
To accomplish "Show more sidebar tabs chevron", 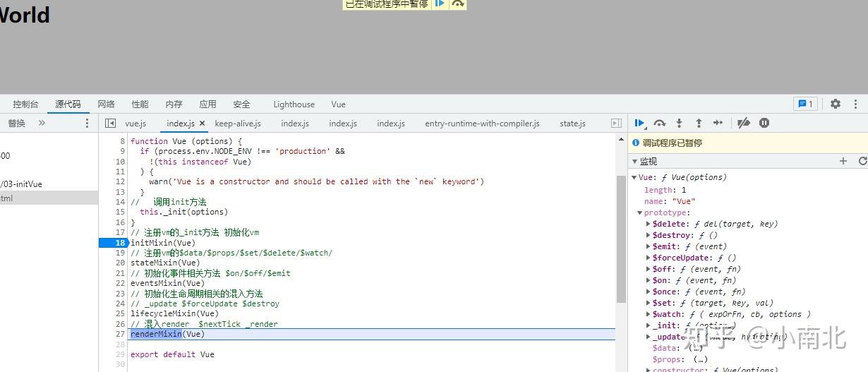I will (42, 123).
